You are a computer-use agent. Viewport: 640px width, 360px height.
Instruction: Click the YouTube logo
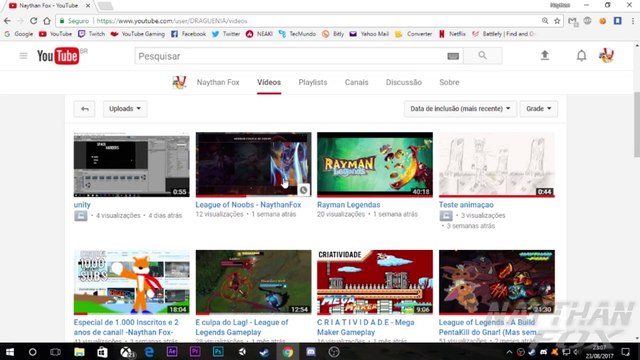58,56
